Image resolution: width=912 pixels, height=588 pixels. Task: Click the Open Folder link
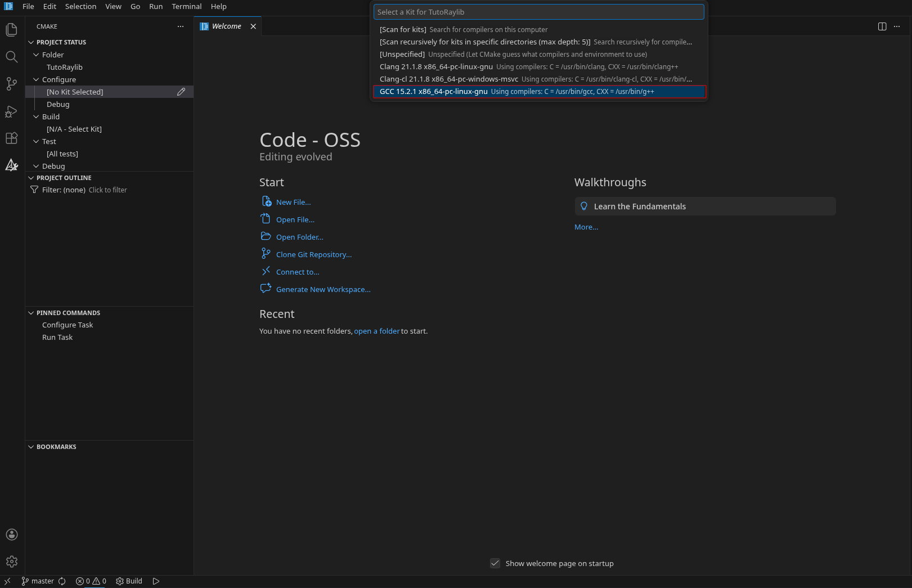pyautogui.click(x=299, y=237)
